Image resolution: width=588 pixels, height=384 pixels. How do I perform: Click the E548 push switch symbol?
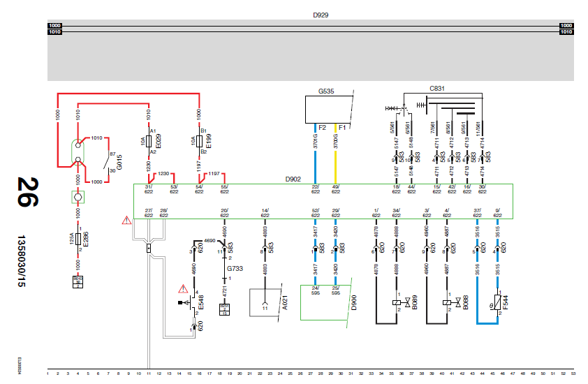coord(189,302)
